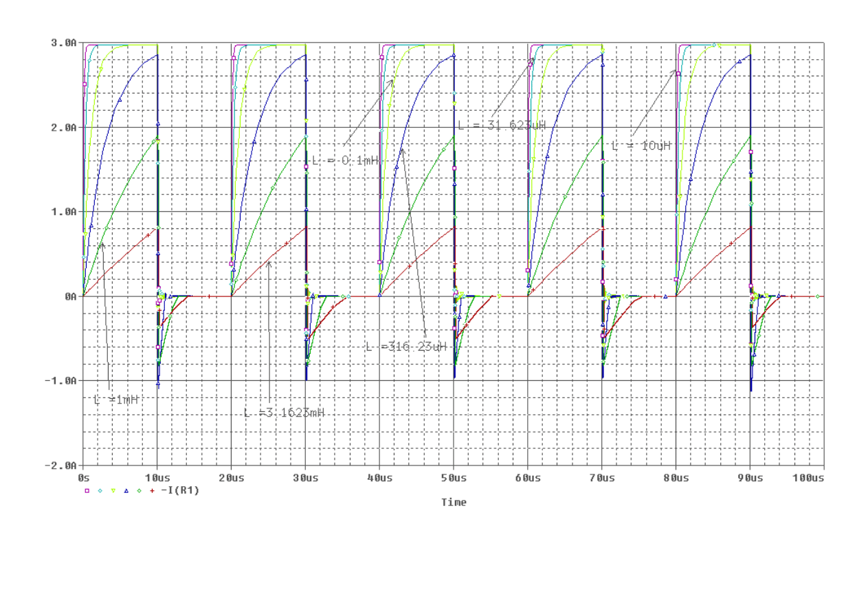
Task: Select the L = 3.1623mH annotation label
Action: [x=284, y=413]
